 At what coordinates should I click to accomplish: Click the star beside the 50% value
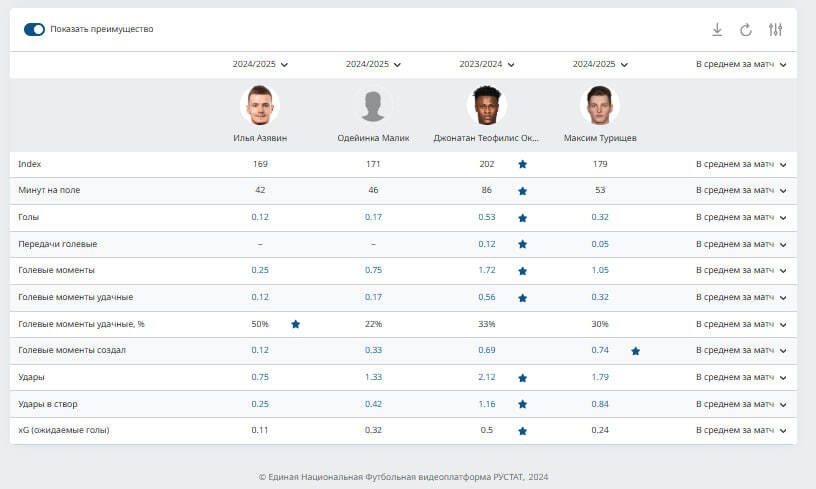295,324
